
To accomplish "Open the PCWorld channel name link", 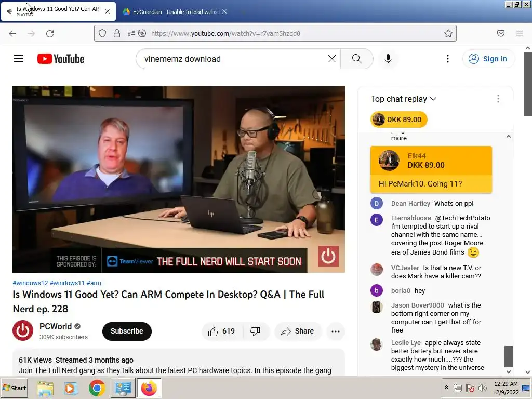I will click(56, 326).
